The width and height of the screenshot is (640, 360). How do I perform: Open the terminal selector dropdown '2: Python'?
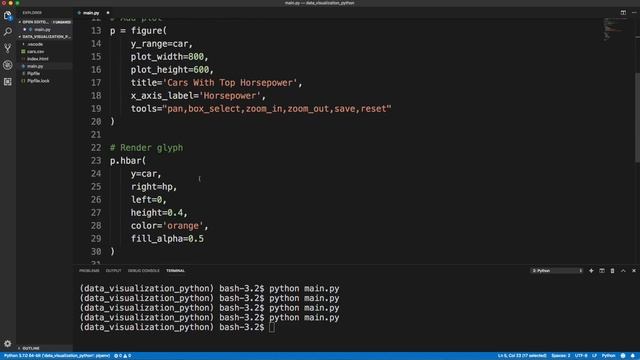coord(557,271)
